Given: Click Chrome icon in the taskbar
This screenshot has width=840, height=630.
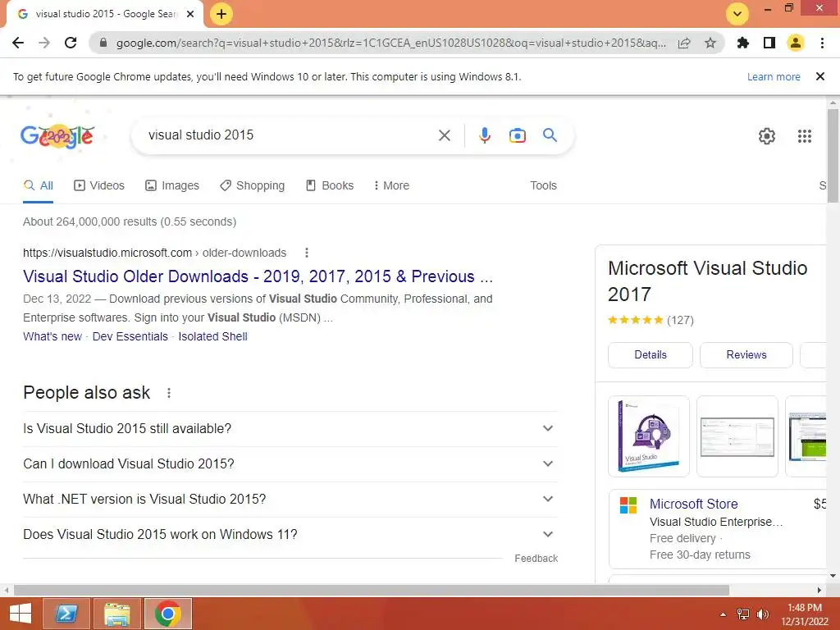Looking at the screenshot, I should coord(167,614).
